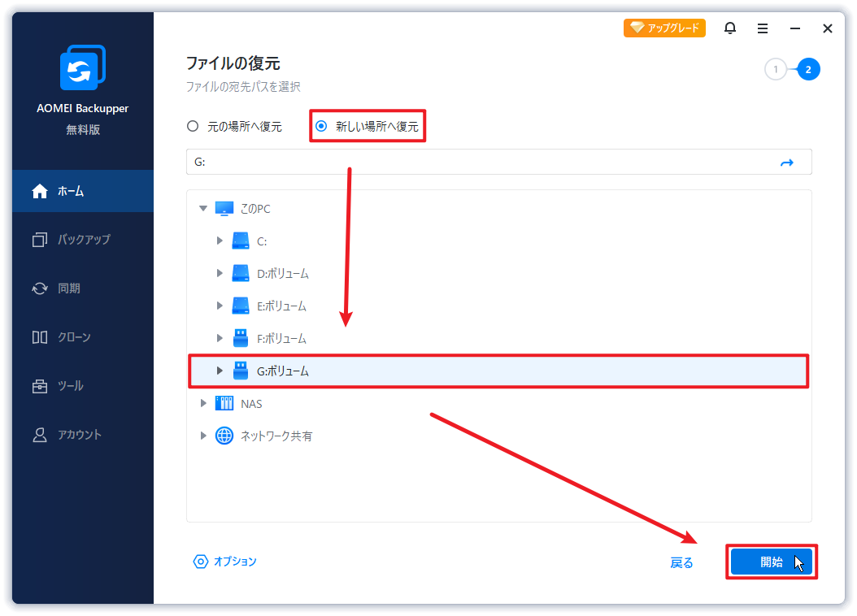Click the C: drive icon
857x616 pixels.
241,241
